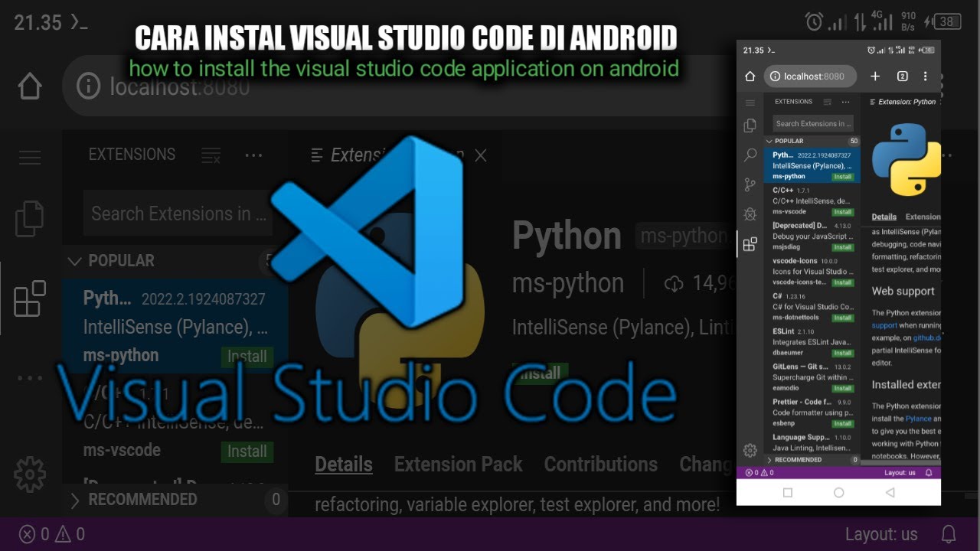Focus Search Extensions field in large background view
The image size is (980, 551).
point(178,214)
